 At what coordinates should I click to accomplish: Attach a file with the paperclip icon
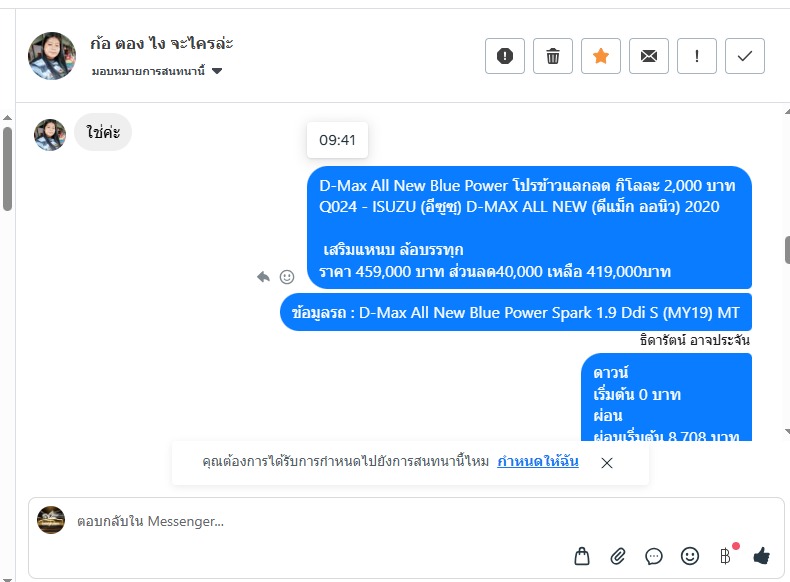618,556
